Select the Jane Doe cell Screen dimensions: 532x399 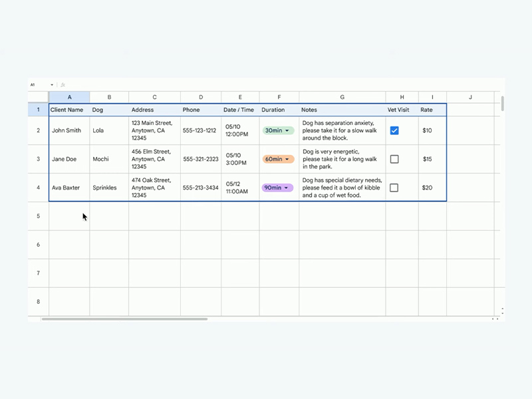pos(69,159)
